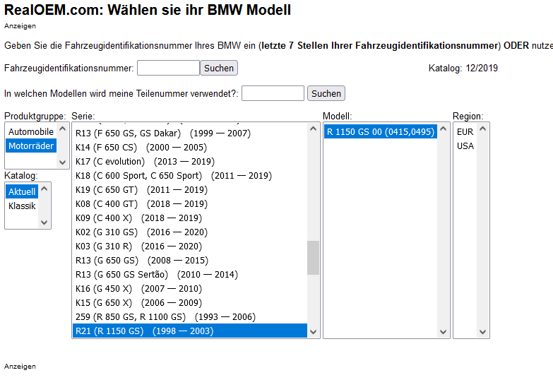Click Region list scroll down arrow
Viewport: 553px width, 392px height.
click(x=483, y=332)
